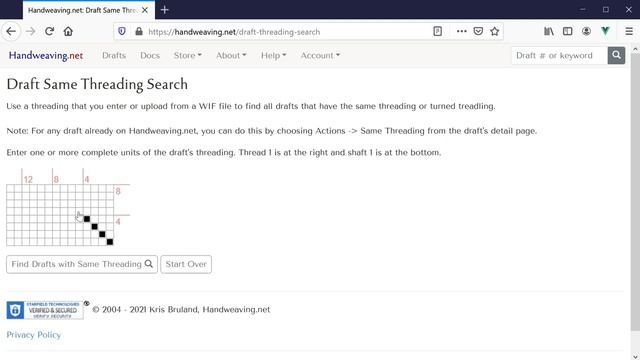
Task: Expand the Store dropdown menu
Action: (x=187, y=56)
